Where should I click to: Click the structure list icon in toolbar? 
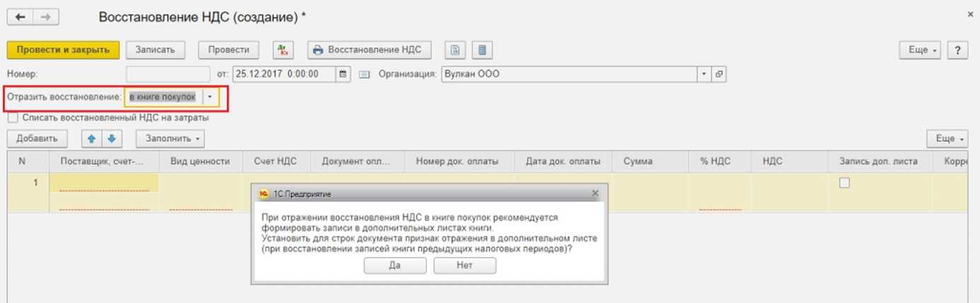482,50
